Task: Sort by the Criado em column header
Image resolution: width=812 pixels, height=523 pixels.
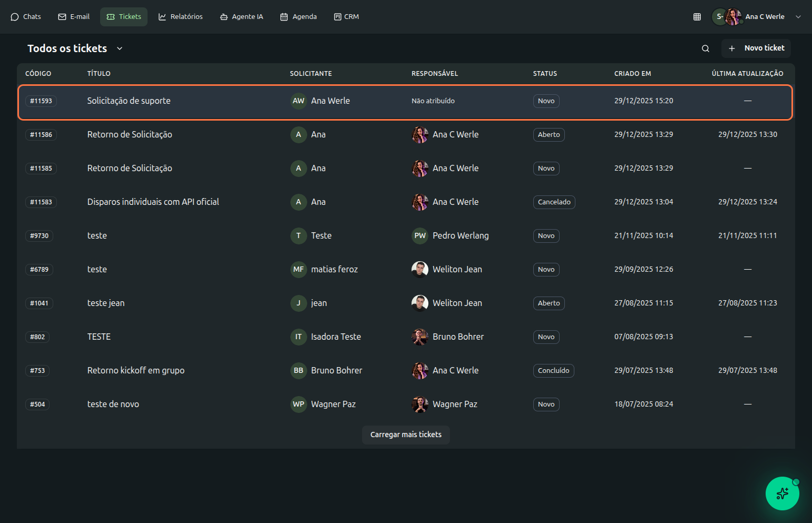Action: (x=632, y=74)
